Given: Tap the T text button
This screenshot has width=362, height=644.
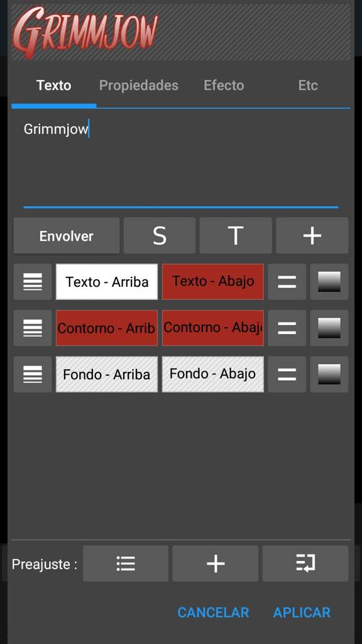Looking at the screenshot, I should (x=236, y=236).
